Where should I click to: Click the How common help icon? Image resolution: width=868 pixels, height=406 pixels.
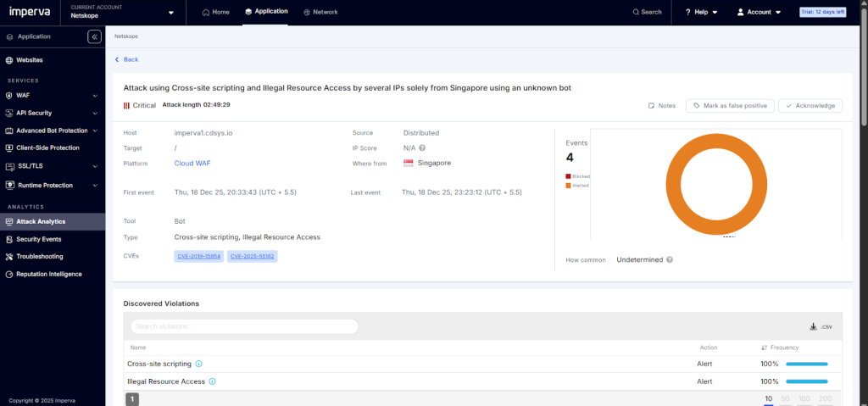[x=670, y=259]
